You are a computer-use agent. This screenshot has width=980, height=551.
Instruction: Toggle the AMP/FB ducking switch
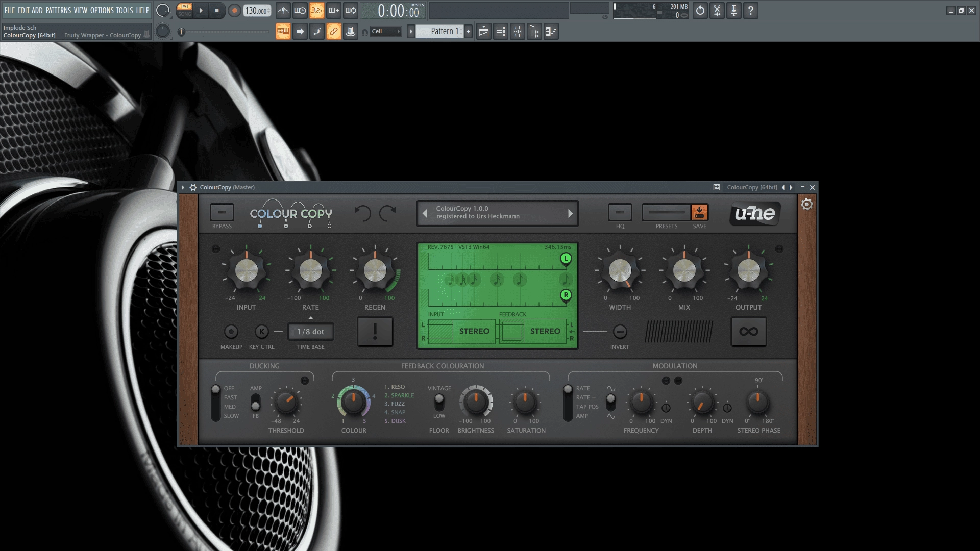[256, 402]
